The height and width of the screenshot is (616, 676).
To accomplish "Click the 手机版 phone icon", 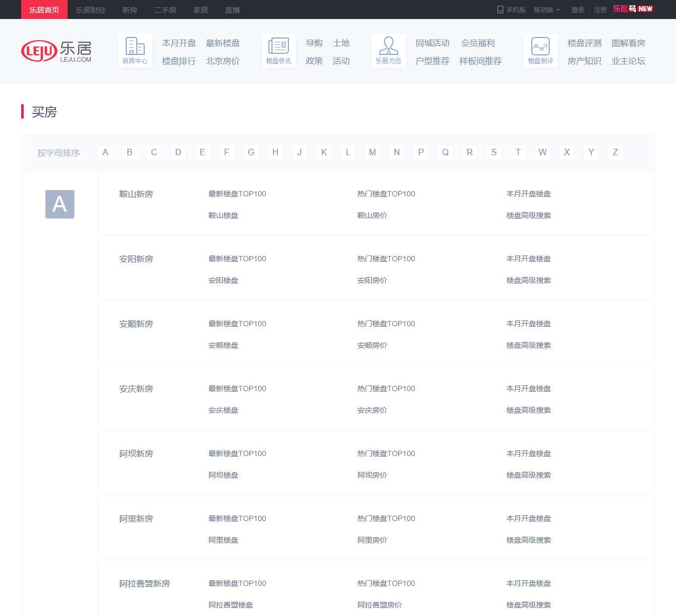I will tap(500, 10).
